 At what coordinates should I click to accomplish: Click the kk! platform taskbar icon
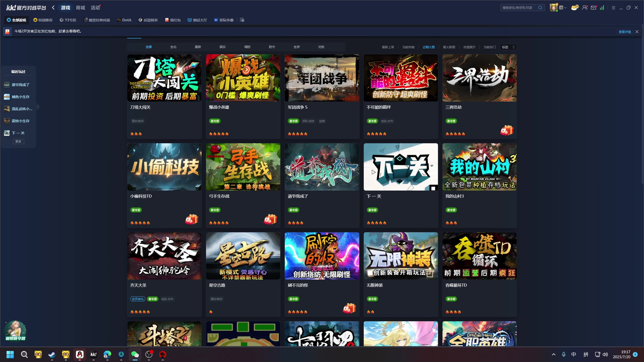94,354
